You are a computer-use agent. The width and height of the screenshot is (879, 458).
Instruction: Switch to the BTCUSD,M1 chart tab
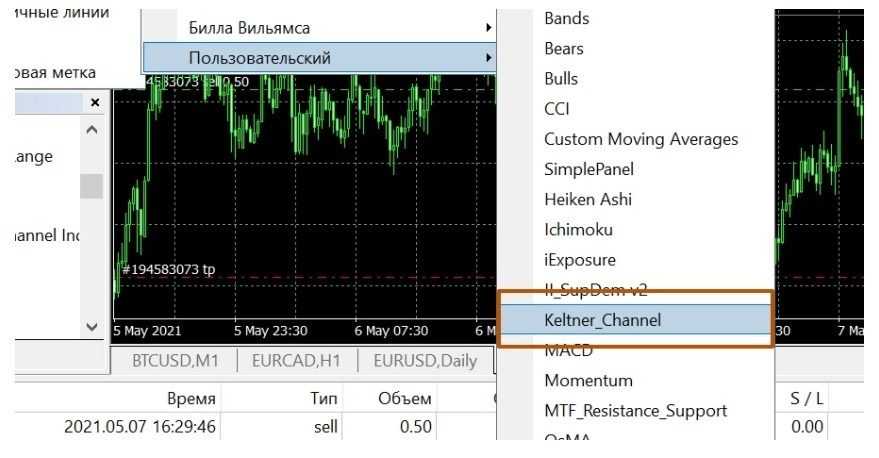click(176, 361)
